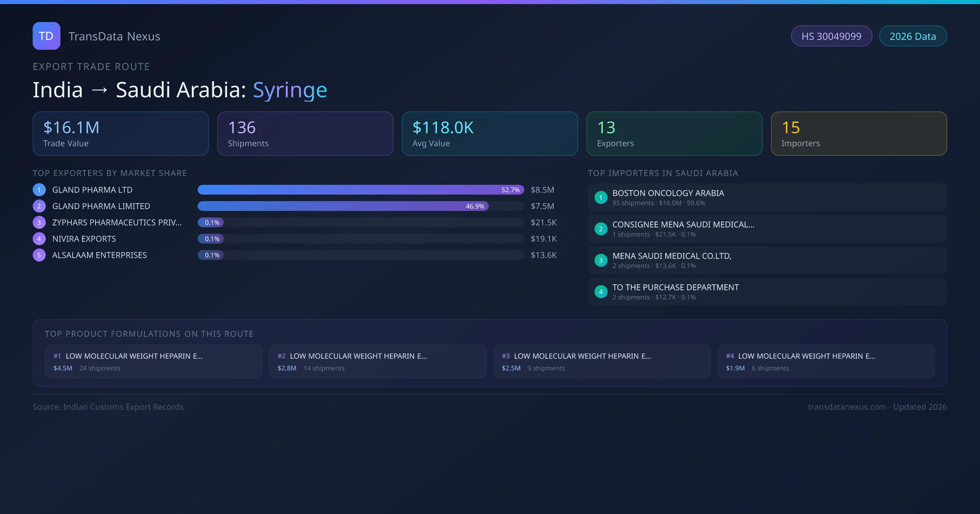Open formulation #1 card worth $4.5M
The image size is (980, 514).
pyautogui.click(x=154, y=361)
